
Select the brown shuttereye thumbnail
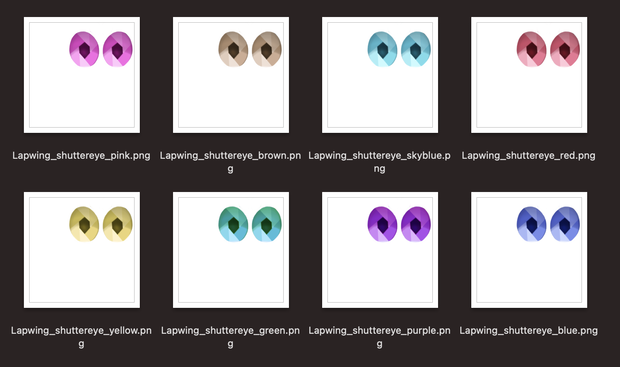coord(231,75)
